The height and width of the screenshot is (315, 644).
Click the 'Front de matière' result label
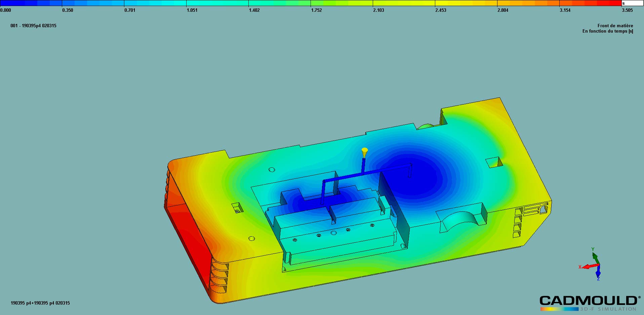point(615,26)
